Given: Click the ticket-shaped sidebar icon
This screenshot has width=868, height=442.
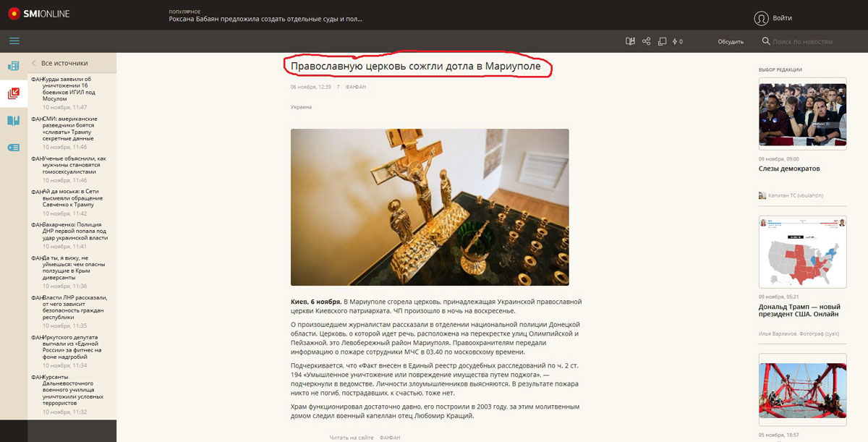Looking at the screenshot, I should click(14, 148).
